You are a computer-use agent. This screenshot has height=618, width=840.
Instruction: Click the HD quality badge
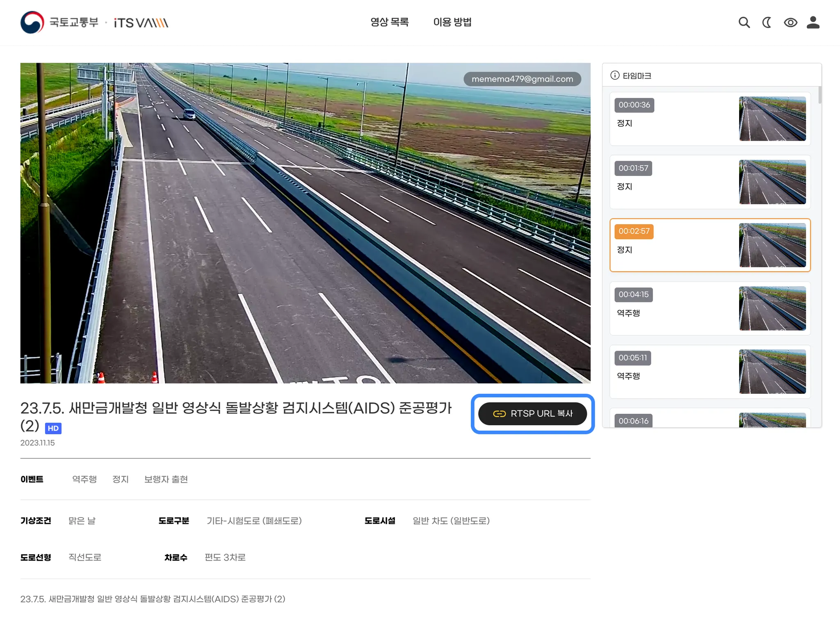(53, 428)
